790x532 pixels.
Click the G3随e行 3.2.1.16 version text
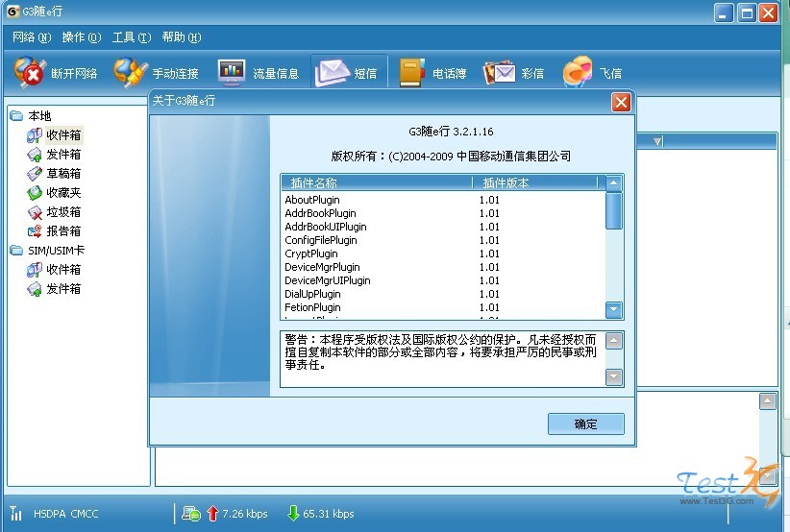pyautogui.click(x=451, y=132)
